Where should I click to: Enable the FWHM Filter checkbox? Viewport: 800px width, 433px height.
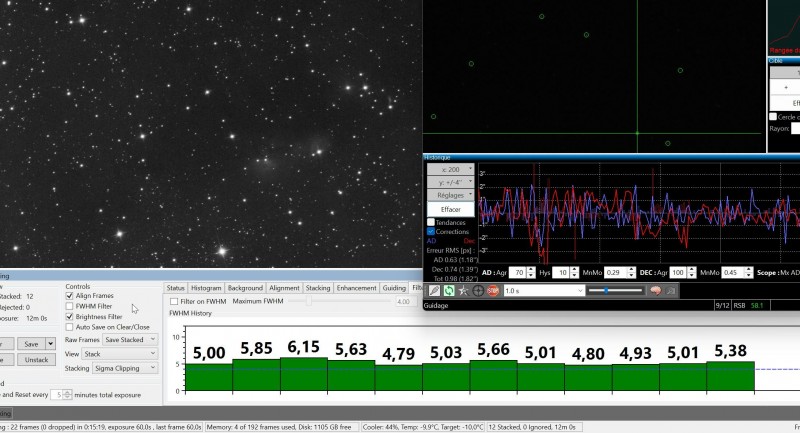(69, 306)
